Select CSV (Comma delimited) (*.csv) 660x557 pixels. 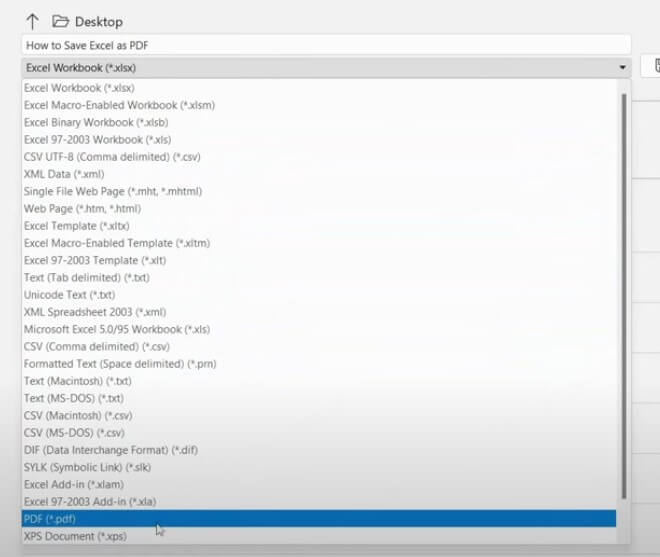(x=319, y=347)
